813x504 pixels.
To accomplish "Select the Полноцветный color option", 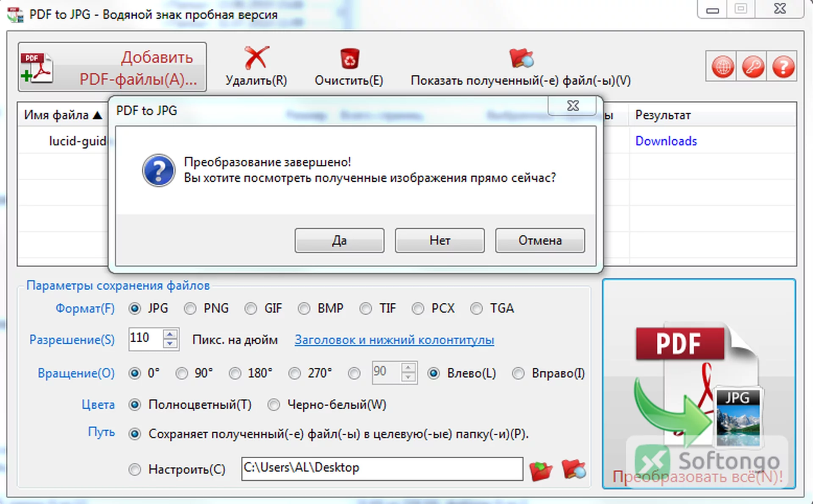I will pyautogui.click(x=135, y=405).
